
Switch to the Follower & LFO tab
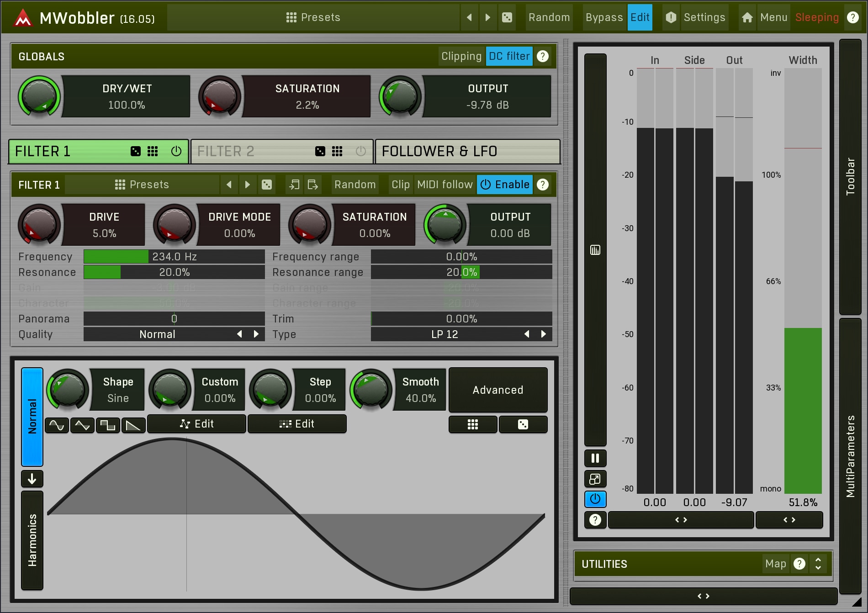coord(468,151)
